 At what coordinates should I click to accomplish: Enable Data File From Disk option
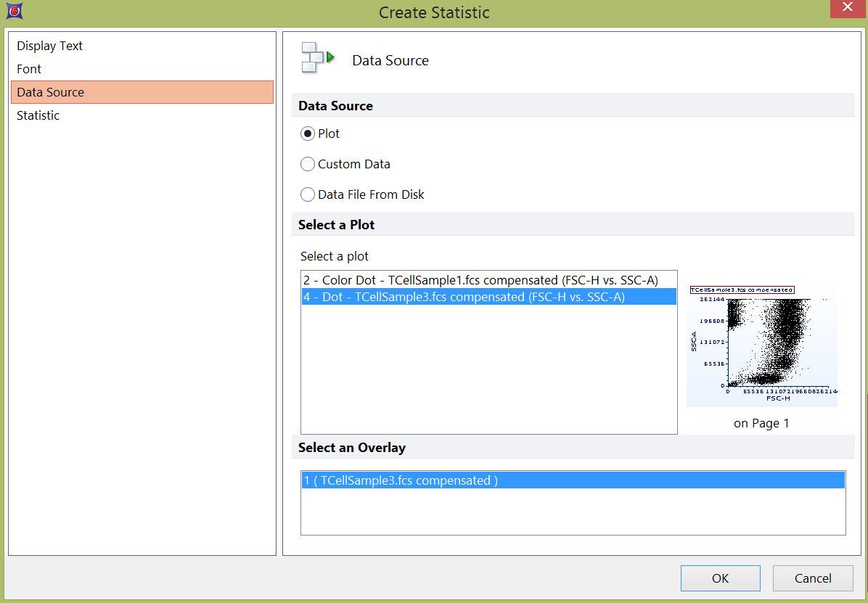308,194
